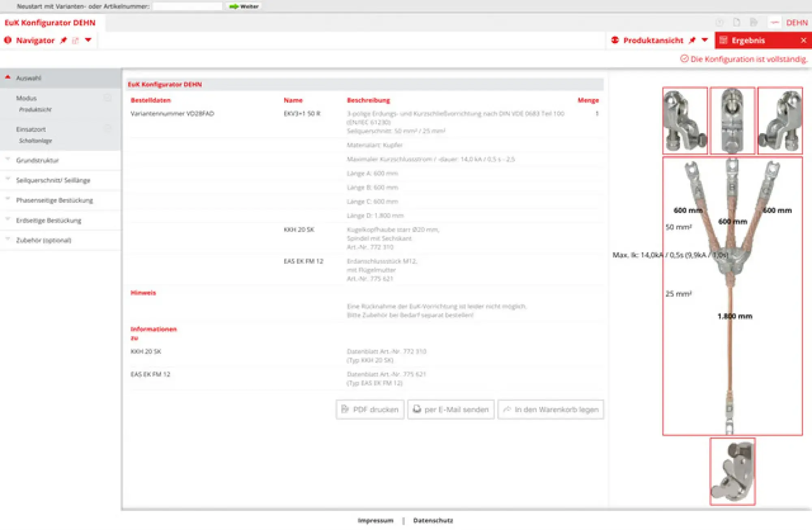Toggle the Einsatzort checkmark in Auswahl
This screenshot has width=812, height=530.
[x=108, y=129]
